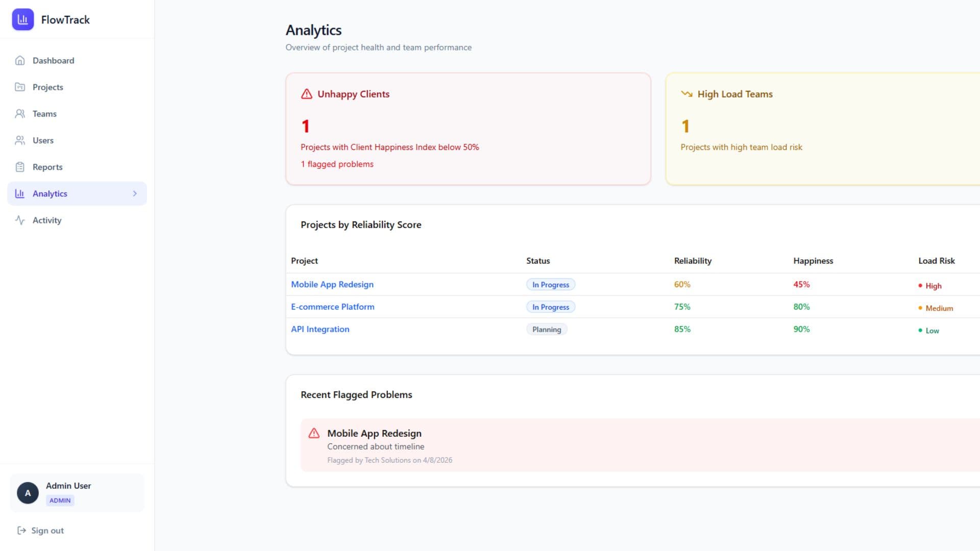Click the 60% reliability value
The height and width of the screenshot is (551, 980).
[682, 284]
